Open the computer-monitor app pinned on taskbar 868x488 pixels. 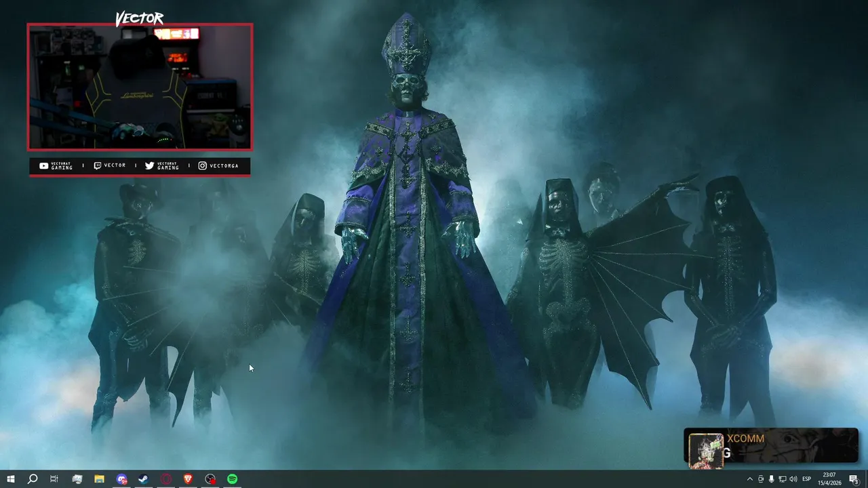click(77, 479)
